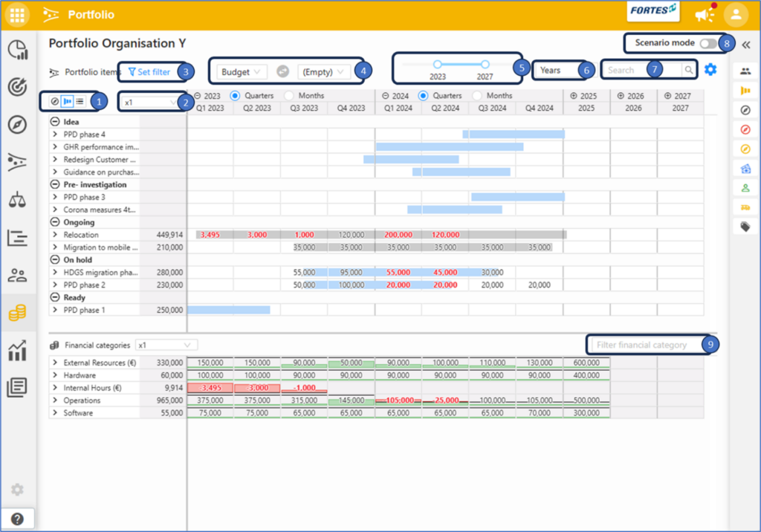
Task: Open the Gantt planning sidebar icon
Action: point(18,238)
